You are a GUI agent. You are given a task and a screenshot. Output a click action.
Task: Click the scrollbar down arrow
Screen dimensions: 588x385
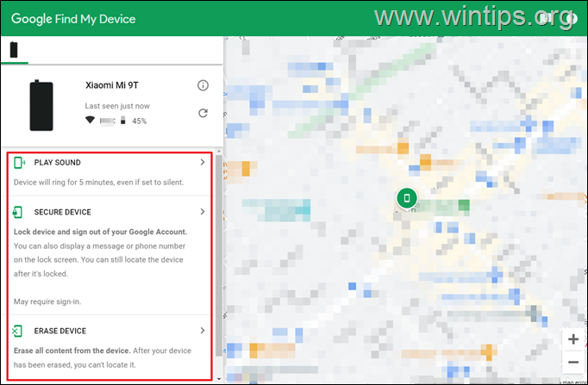pos(219,379)
